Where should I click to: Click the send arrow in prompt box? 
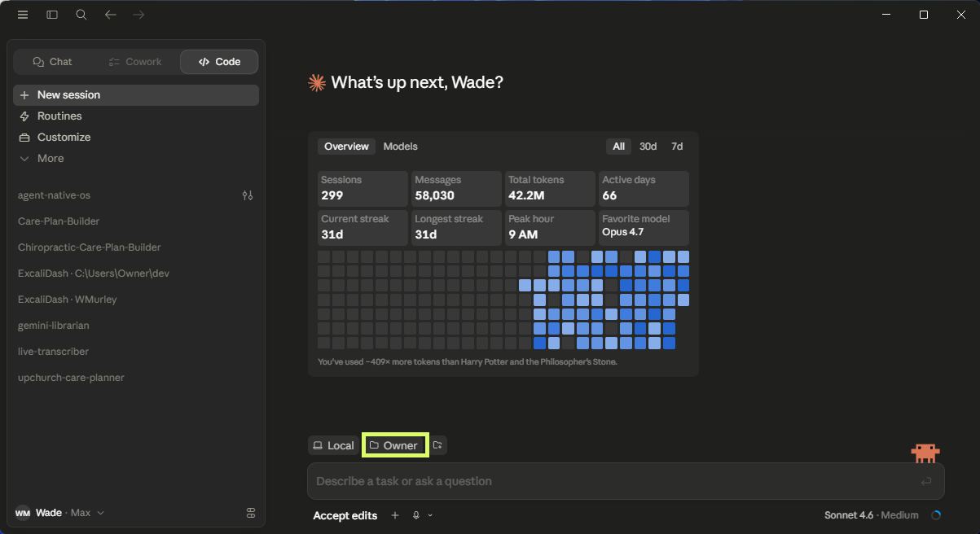coord(926,481)
